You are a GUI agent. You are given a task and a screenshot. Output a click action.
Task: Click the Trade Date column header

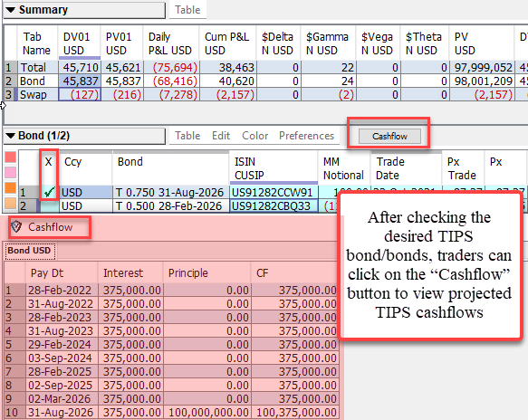coord(406,168)
